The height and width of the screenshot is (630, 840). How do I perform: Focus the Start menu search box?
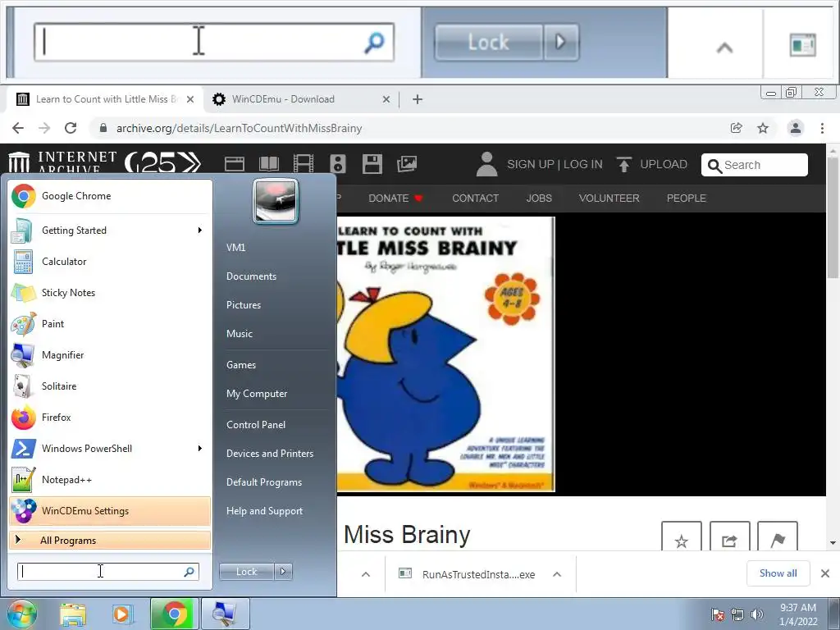click(x=107, y=572)
